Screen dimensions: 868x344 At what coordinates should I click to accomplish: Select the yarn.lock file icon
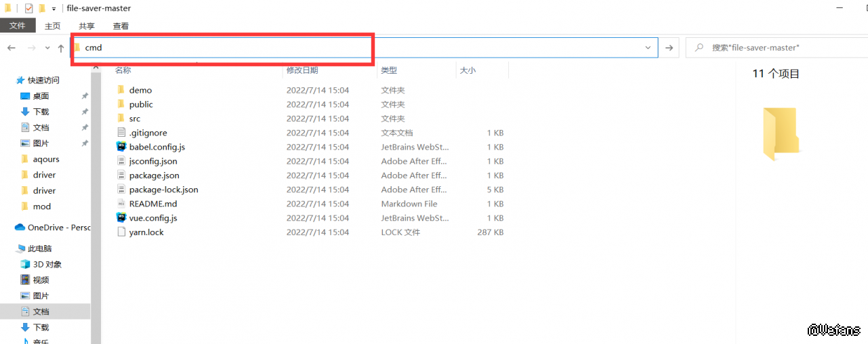pos(121,232)
